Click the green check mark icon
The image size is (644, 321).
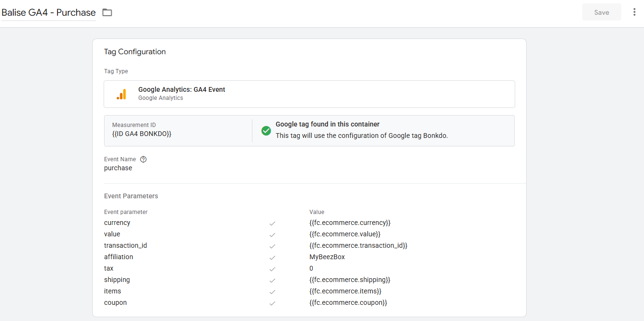coord(266,130)
